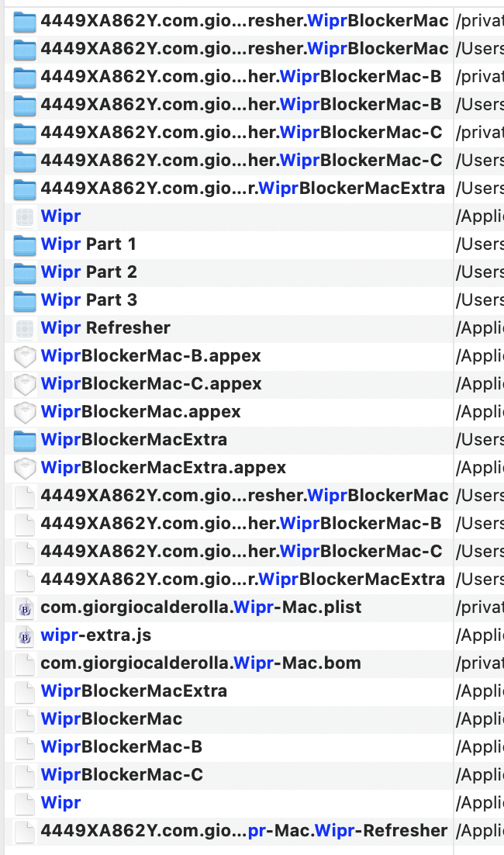The width and height of the screenshot is (504, 855).
Task: Click folder icon of 4449XA862Y…WiprBlockerMac-C in /privat
Action: point(25,133)
